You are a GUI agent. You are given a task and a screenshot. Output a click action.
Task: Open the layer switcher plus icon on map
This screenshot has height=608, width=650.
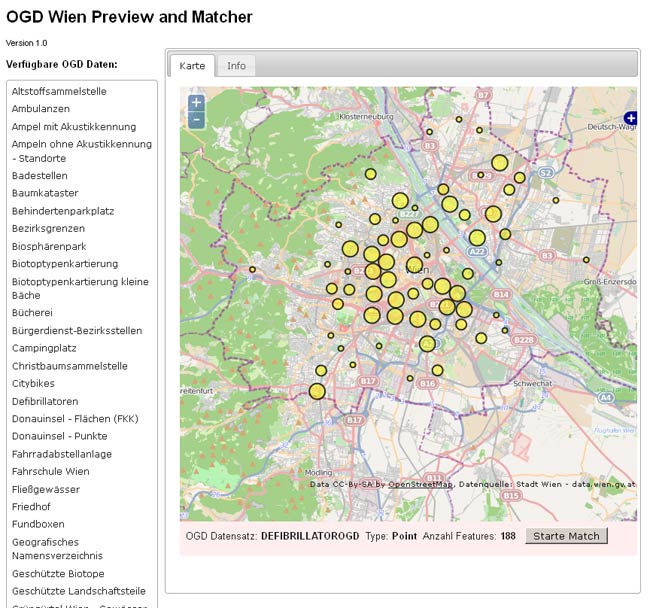[x=631, y=118]
